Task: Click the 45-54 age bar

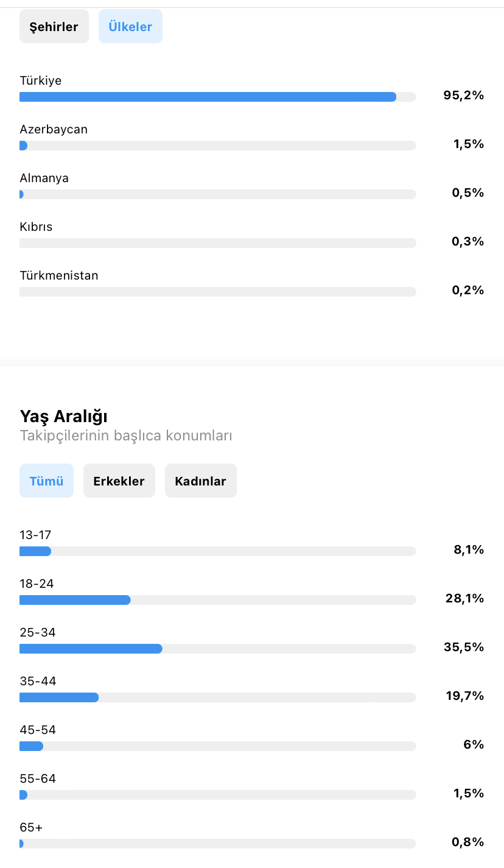Action: (218, 746)
